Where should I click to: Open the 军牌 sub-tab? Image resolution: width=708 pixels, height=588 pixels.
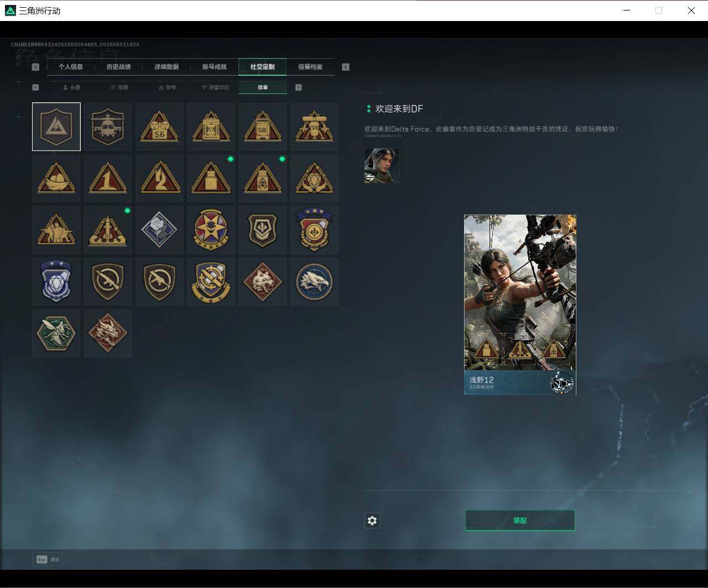coord(119,87)
